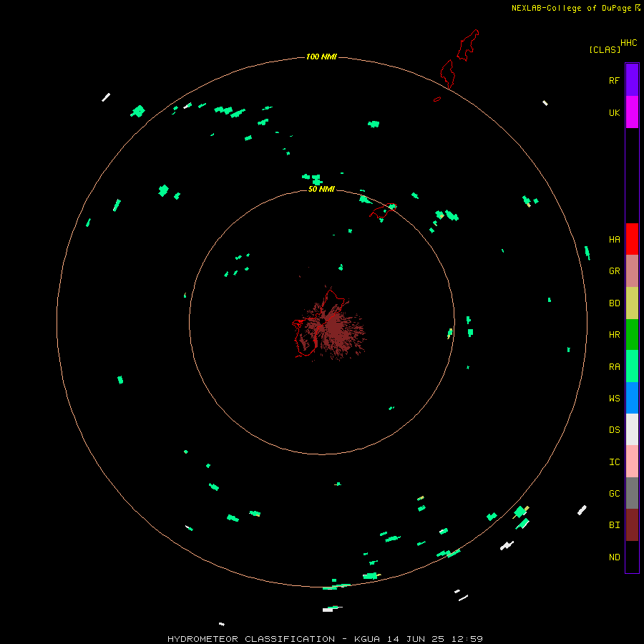Screen dimensions: 644x644
Task: Click the RA light green swatch
Action: point(632,366)
